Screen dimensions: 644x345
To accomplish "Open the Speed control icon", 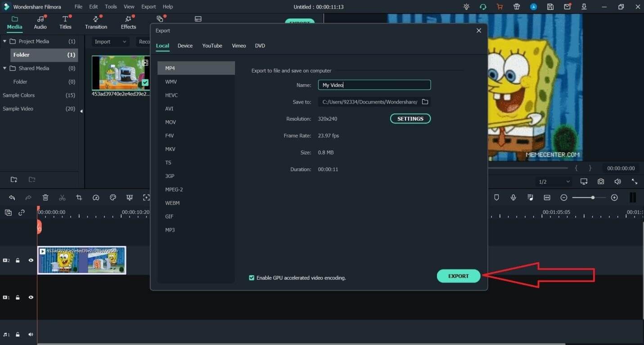I will 96,198.
